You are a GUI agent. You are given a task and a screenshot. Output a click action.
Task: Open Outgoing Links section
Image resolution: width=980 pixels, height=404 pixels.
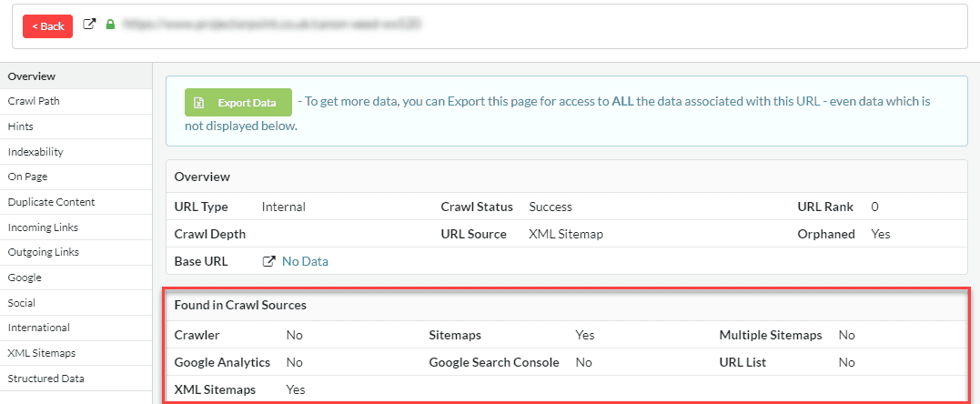(x=76, y=252)
